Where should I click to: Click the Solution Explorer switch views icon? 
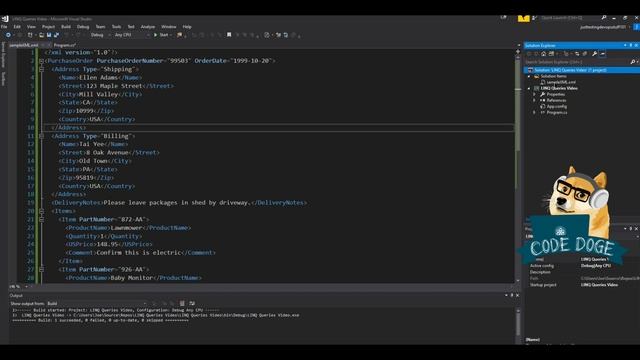pos(551,53)
